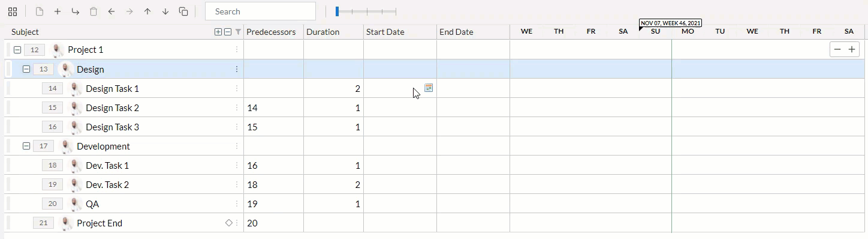
Task: Open options menu for Design Task 3
Action: click(x=237, y=127)
